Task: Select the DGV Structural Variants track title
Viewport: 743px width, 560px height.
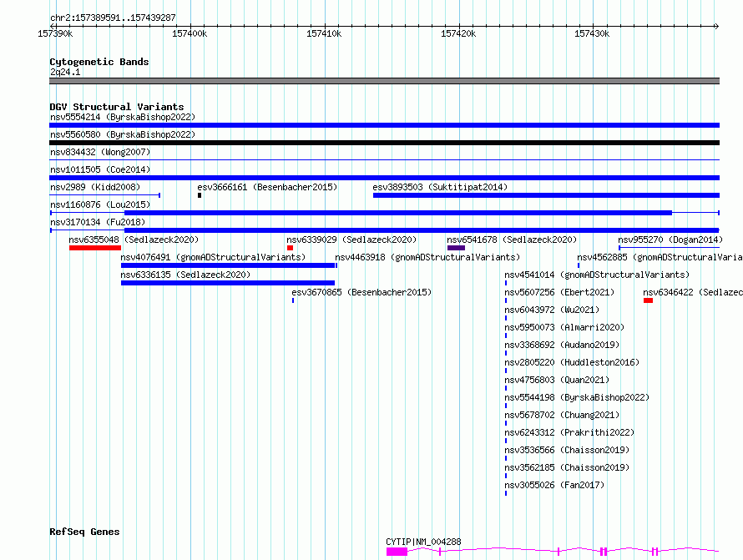Action: (117, 107)
